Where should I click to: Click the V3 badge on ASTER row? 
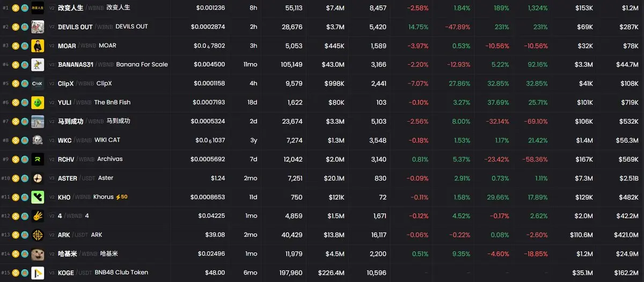click(52, 178)
